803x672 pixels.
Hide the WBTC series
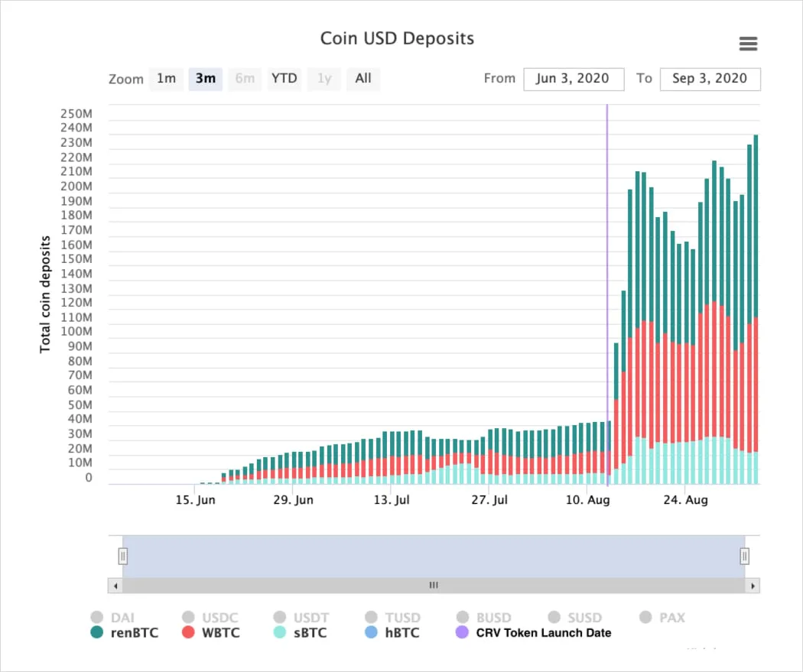[x=211, y=632]
